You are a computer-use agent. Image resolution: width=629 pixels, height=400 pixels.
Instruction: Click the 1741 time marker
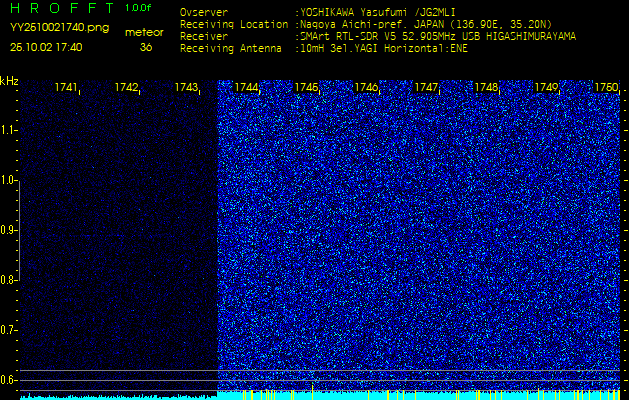coord(66,87)
